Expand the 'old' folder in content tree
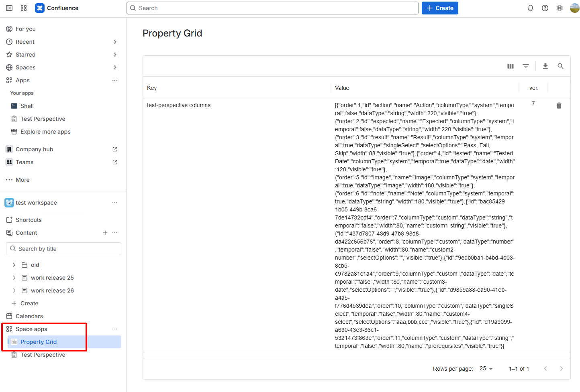 (14, 265)
